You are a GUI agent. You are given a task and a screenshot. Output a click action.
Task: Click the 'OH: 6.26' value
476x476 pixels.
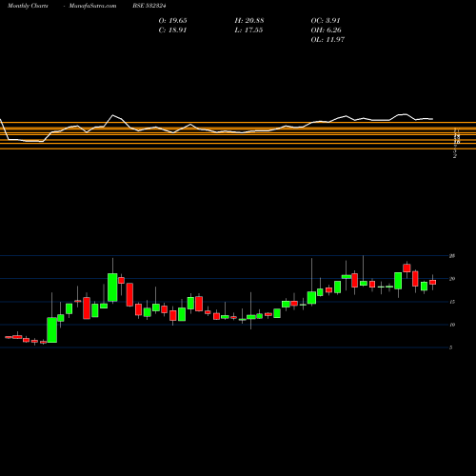tap(326, 30)
